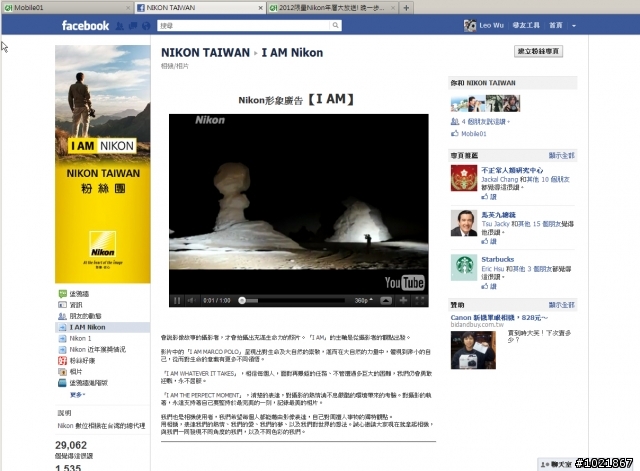Click the YouTube logo on video

(404, 282)
